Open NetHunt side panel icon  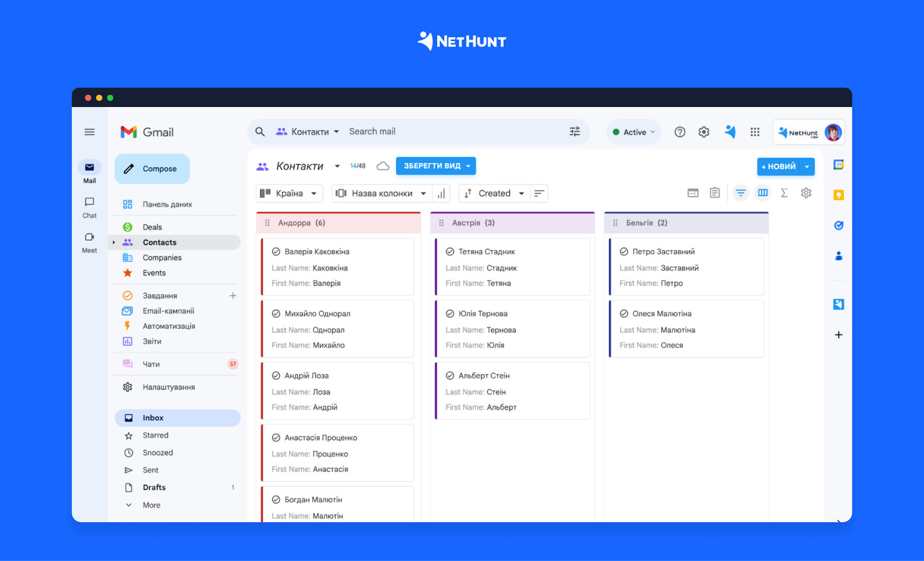(x=839, y=304)
